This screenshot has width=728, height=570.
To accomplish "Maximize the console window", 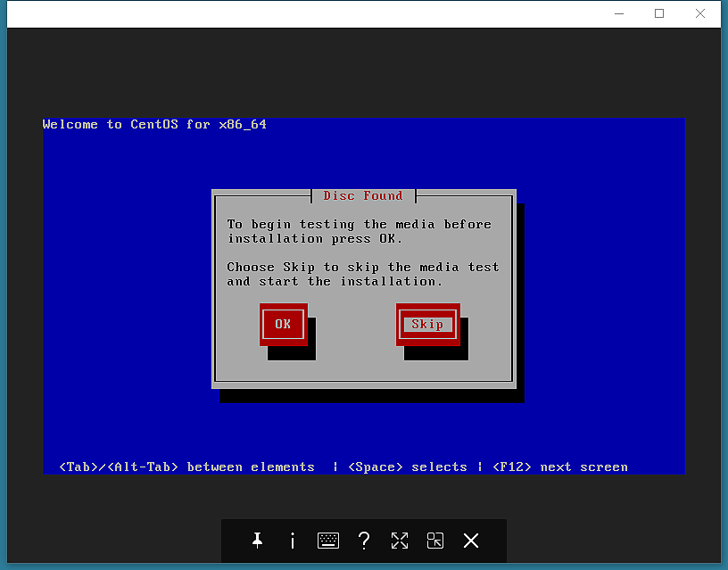I will [x=659, y=13].
